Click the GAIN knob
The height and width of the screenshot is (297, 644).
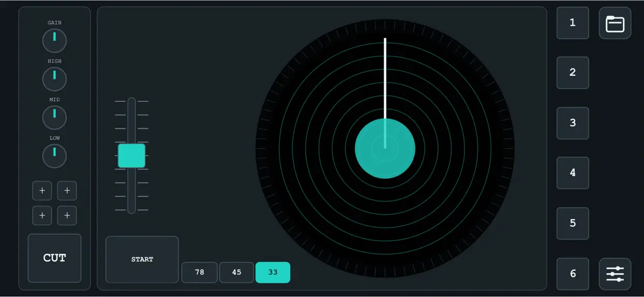click(54, 41)
